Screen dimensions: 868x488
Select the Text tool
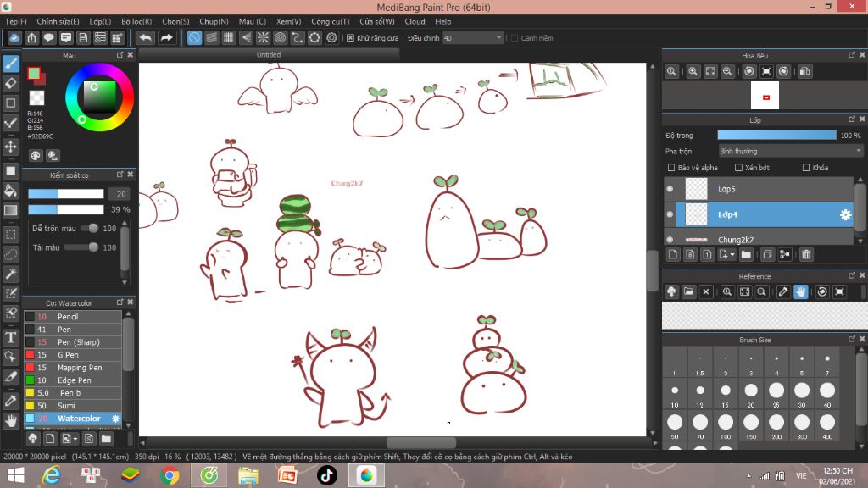click(x=10, y=337)
